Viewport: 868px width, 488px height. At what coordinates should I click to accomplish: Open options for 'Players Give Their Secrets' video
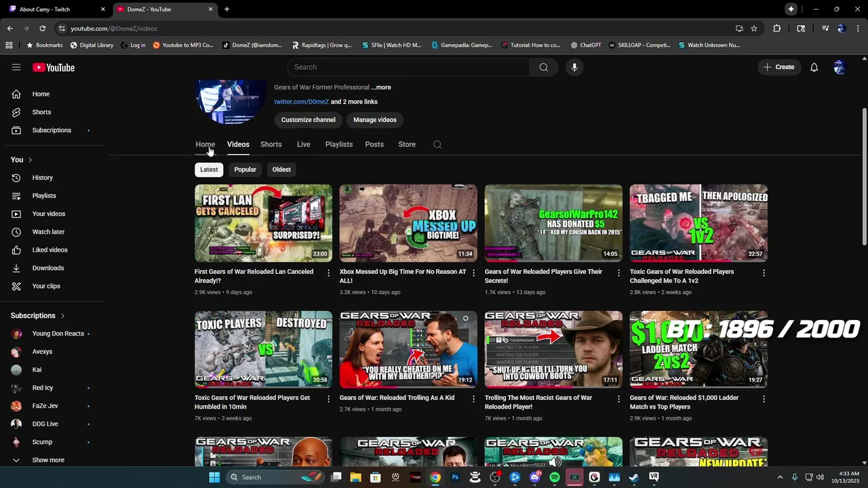coord(618,273)
